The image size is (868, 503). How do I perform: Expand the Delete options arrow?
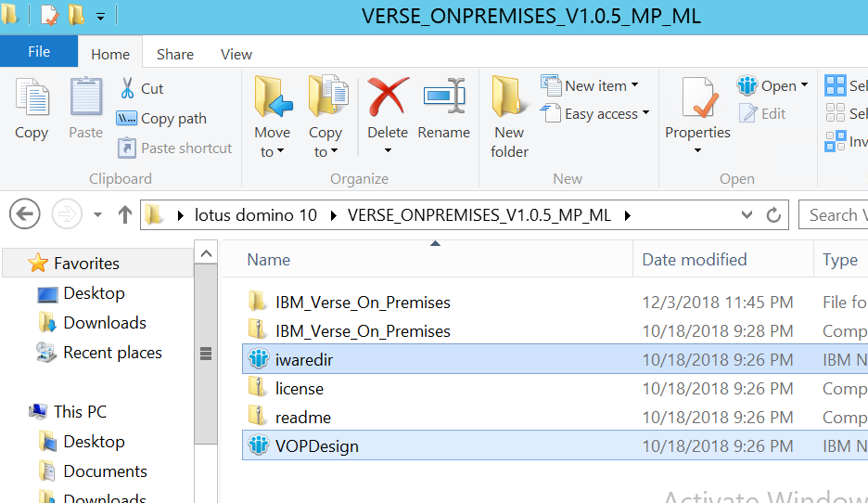[388, 150]
